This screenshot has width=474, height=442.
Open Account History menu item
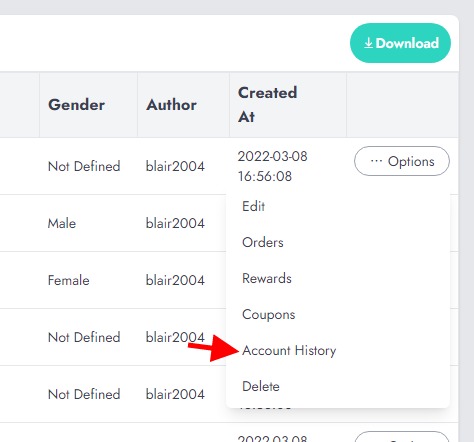tap(289, 350)
